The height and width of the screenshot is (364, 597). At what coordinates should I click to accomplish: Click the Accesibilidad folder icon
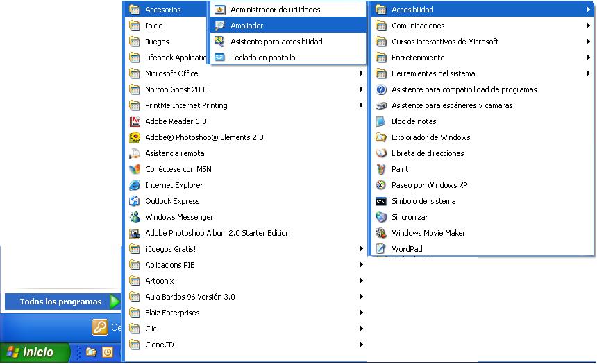click(x=381, y=10)
